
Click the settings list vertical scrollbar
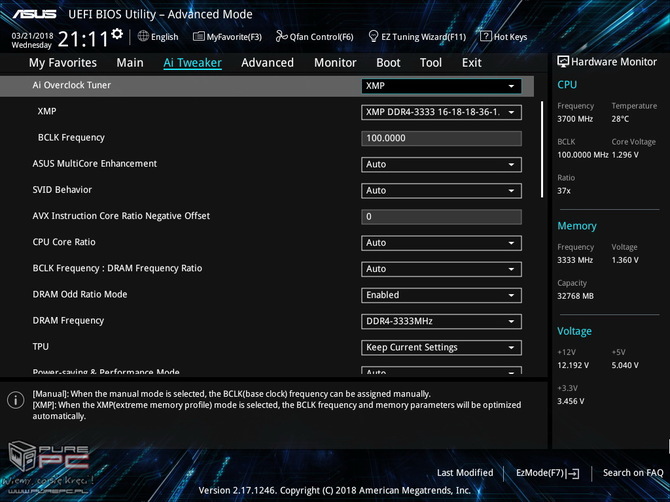542,149
